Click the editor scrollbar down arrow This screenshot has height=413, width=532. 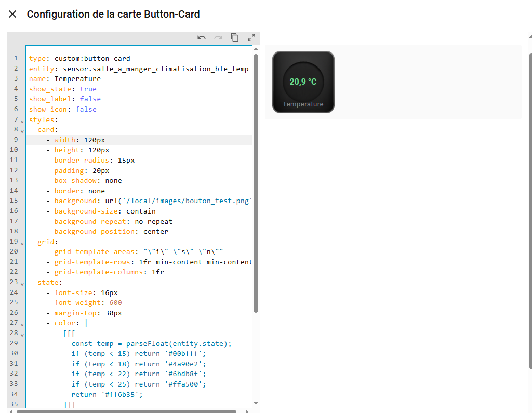coord(256,403)
